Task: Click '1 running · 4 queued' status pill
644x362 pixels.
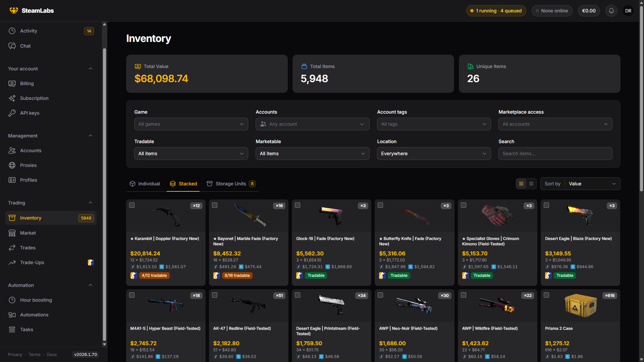Action: 496,11
